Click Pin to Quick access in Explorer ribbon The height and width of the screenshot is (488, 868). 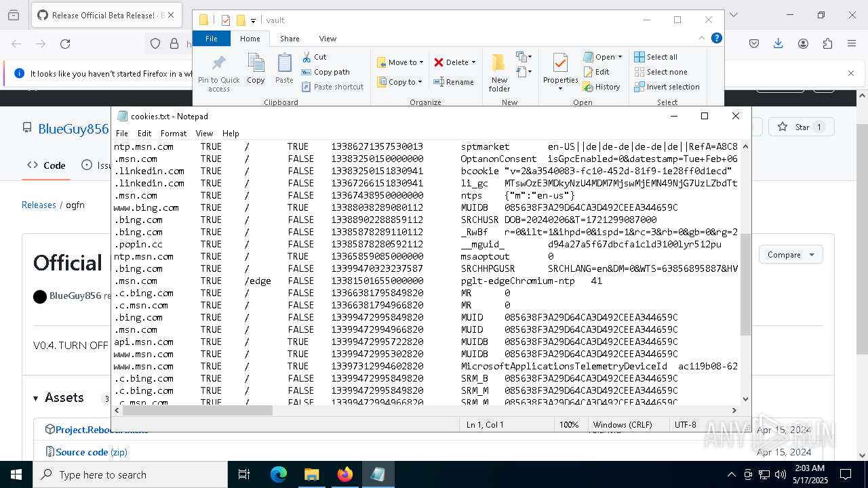pyautogui.click(x=218, y=73)
